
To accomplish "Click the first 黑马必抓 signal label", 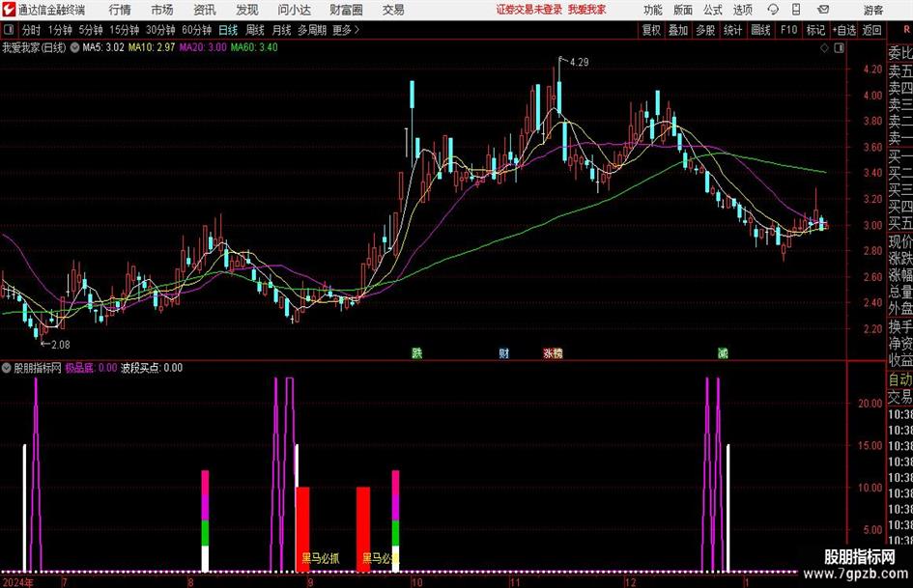I will click(320, 559).
